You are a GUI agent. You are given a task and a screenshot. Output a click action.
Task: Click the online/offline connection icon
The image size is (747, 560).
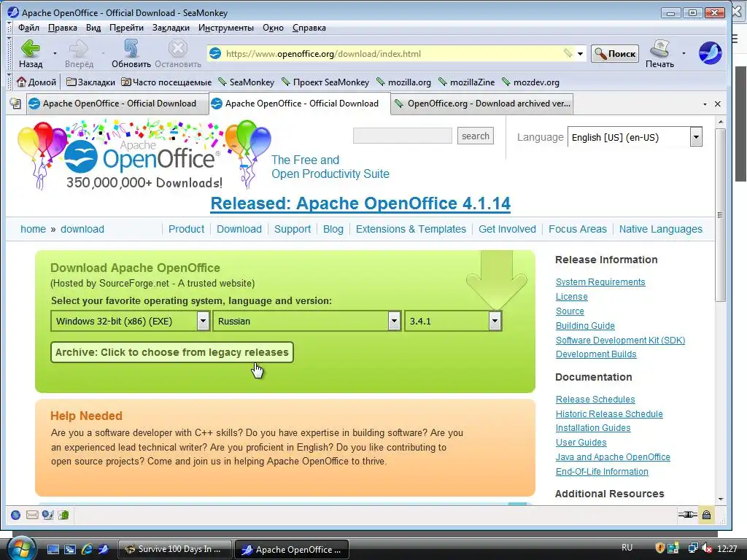687,514
